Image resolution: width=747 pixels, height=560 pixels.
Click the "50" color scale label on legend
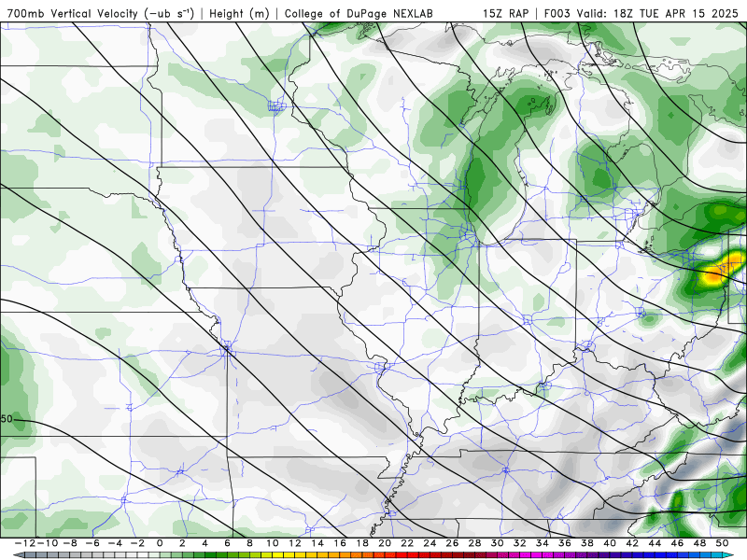pyautogui.click(x=722, y=543)
